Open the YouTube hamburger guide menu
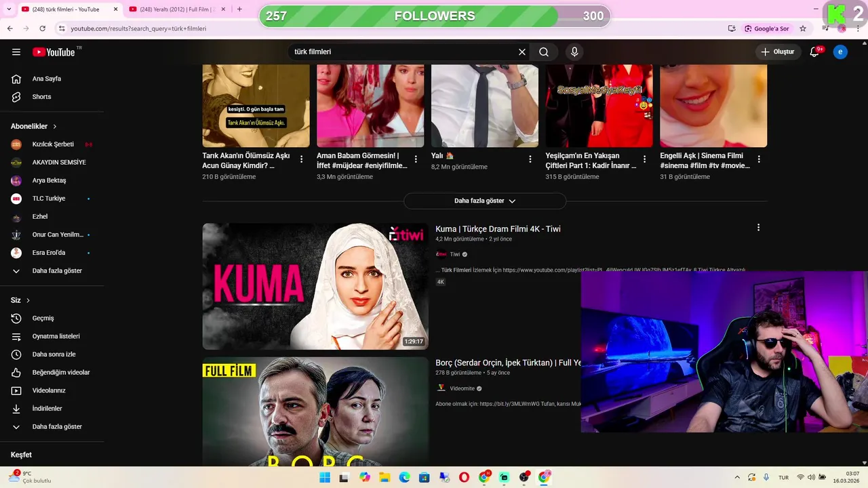Viewport: 868px width, 488px height. [x=16, y=52]
